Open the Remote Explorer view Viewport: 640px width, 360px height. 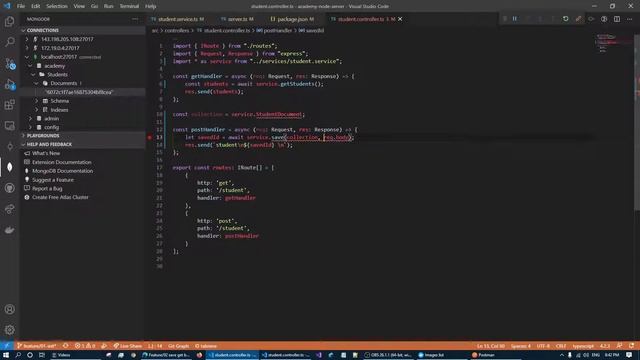coord(9,126)
